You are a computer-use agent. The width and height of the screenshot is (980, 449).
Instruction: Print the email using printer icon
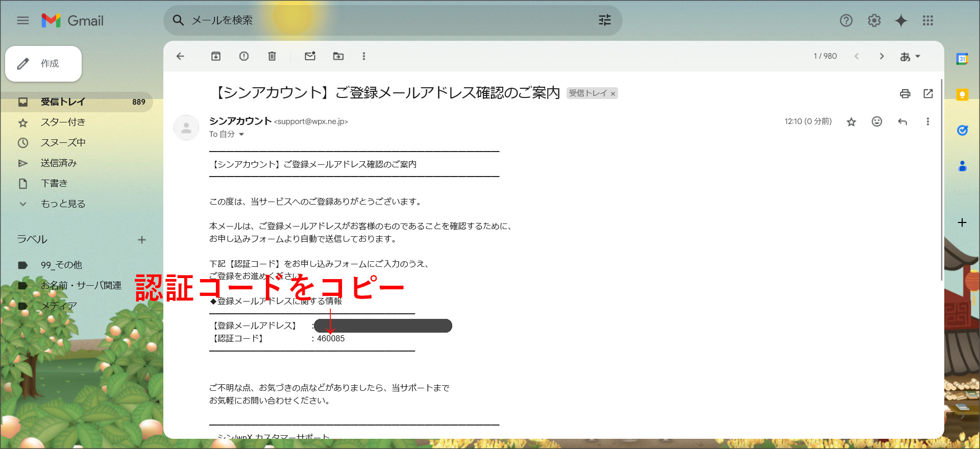pos(905,93)
